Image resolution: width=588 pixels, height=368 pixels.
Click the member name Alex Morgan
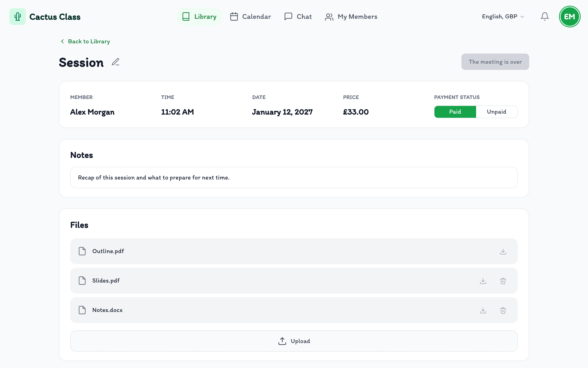tap(92, 112)
